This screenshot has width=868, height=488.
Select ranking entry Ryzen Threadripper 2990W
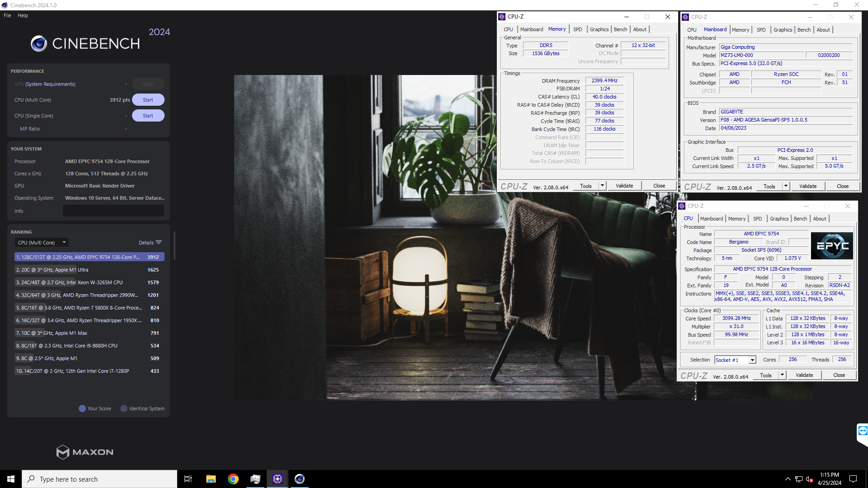coord(89,295)
